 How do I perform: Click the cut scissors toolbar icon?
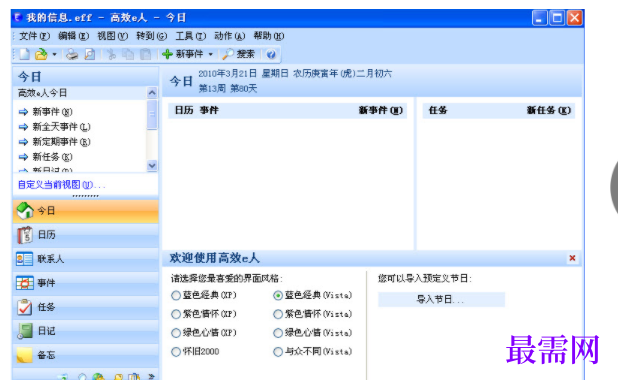112,54
